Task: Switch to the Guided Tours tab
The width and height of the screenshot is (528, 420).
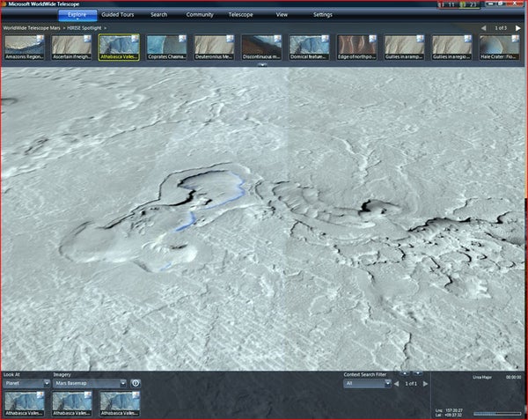Action: coord(117,15)
